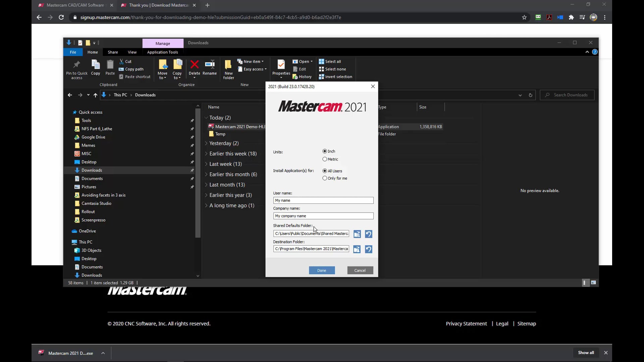This screenshot has width=644, height=362.
Task: Open Chrome extensions puzzle icon
Action: click(571, 17)
